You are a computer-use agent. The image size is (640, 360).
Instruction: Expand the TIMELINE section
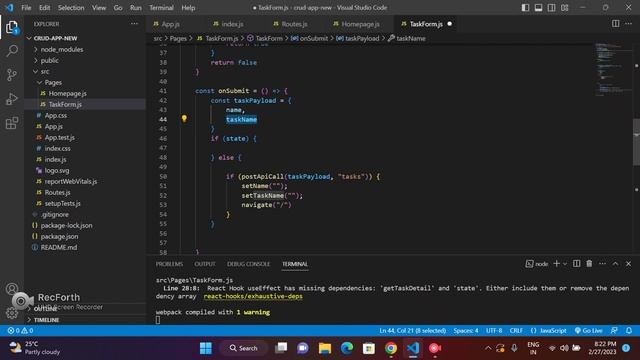click(46, 320)
